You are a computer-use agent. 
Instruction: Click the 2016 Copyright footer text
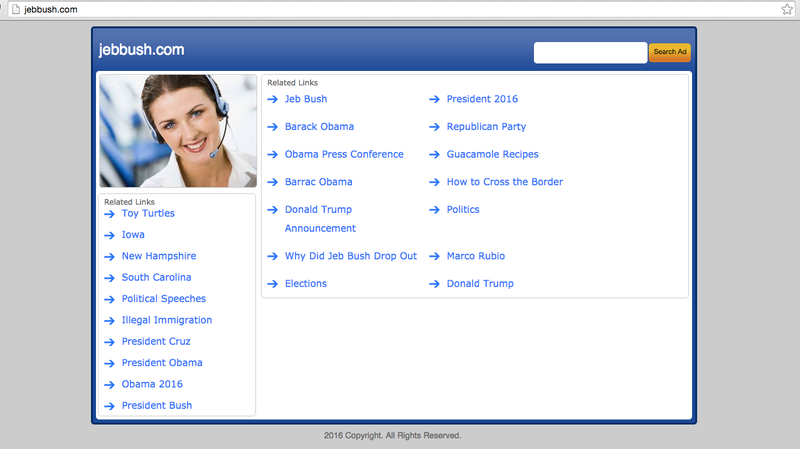pyautogui.click(x=392, y=435)
